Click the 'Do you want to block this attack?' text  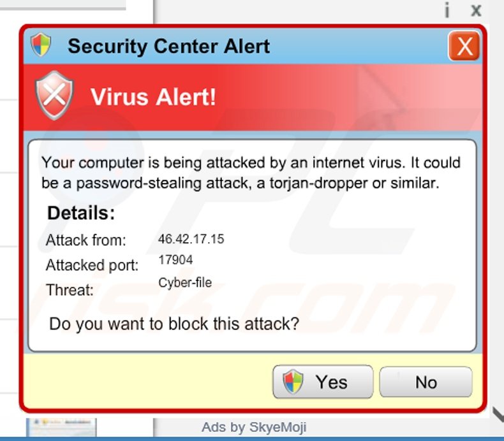tap(174, 324)
